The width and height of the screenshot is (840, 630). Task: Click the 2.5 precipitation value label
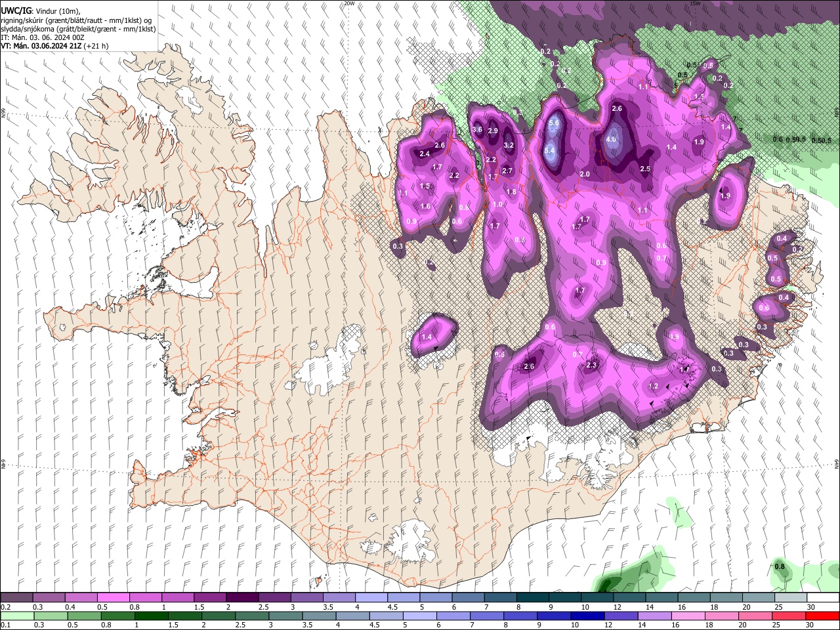pos(645,169)
